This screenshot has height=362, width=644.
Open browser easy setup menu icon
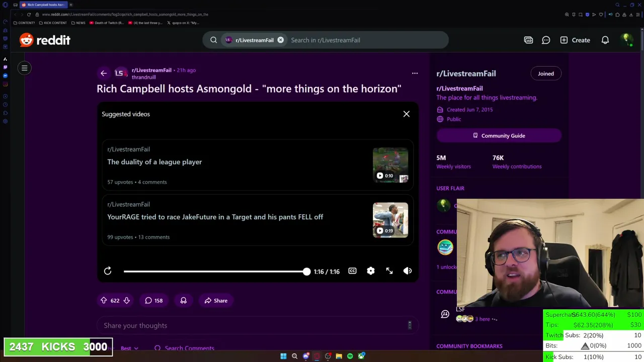[x=637, y=15]
